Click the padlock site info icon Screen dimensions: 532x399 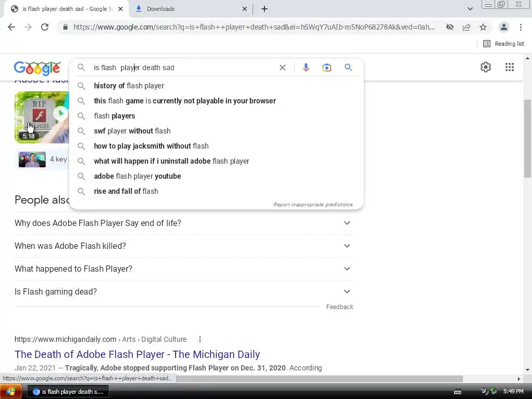point(65,27)
